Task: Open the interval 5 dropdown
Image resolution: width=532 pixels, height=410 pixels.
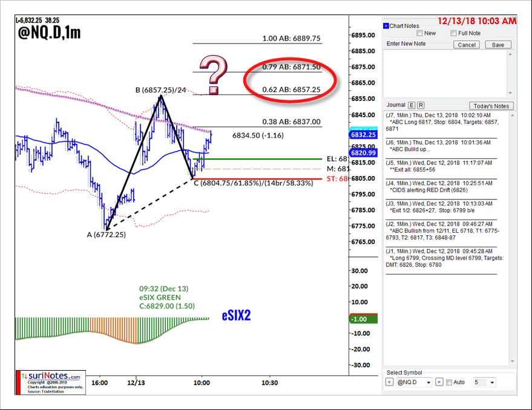Action: 492,382
